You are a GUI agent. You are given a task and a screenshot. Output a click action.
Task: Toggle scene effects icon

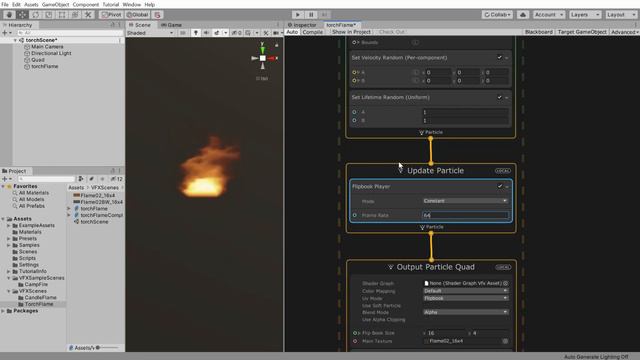217,33
